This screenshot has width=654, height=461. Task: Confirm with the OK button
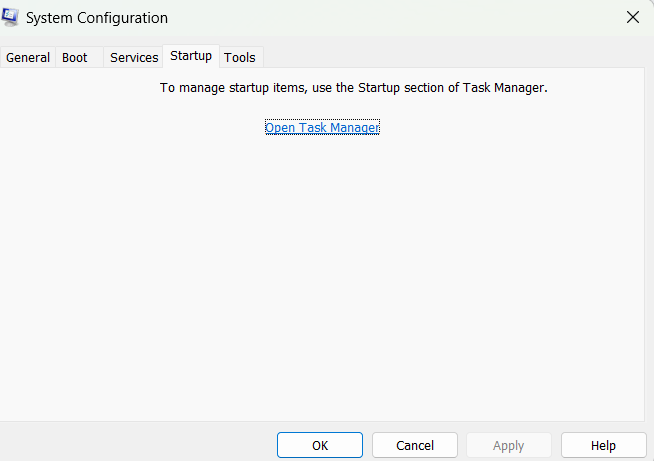[320, 445]
